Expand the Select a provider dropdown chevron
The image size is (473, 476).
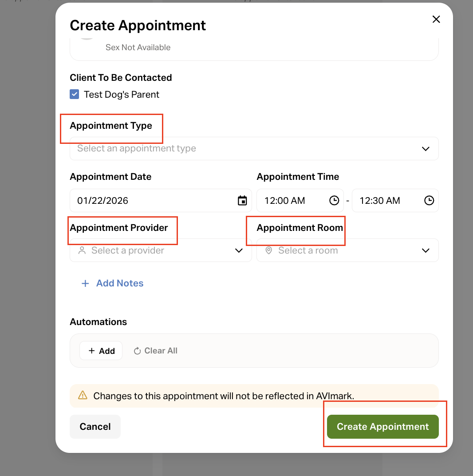click(239, 250)
